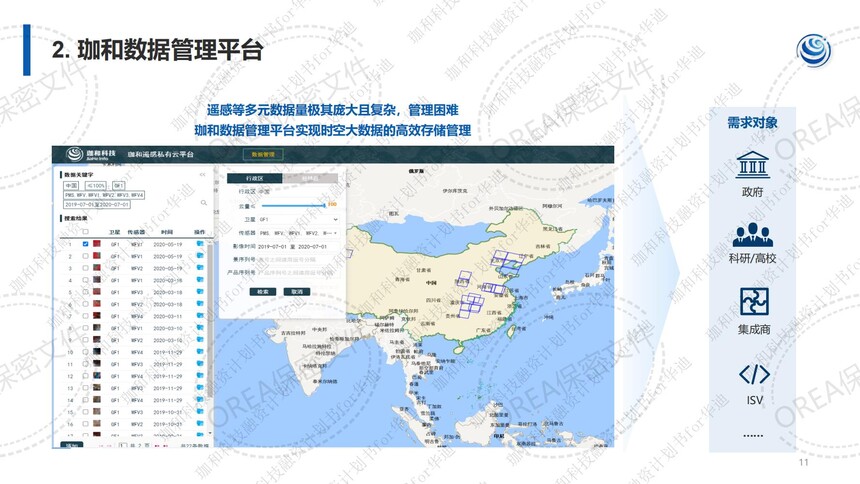
Task: Check the checkbox for result row 16
Action: (85, 424)
